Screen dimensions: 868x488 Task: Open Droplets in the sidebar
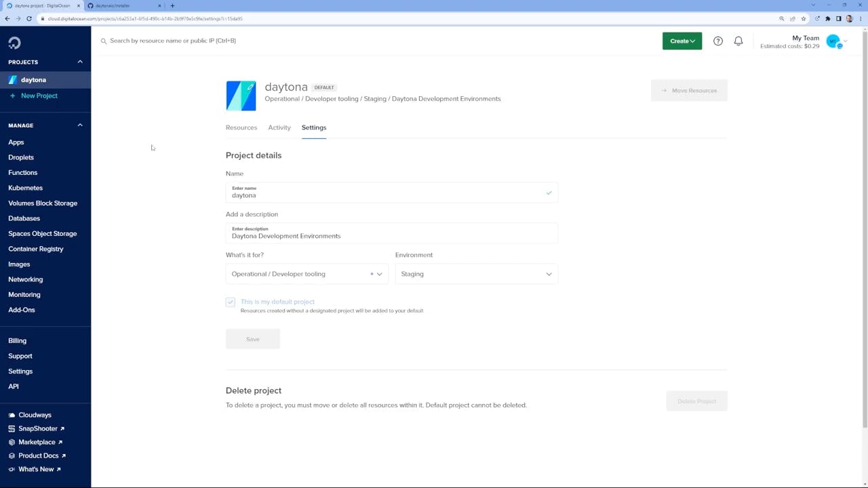click(21, 157)
